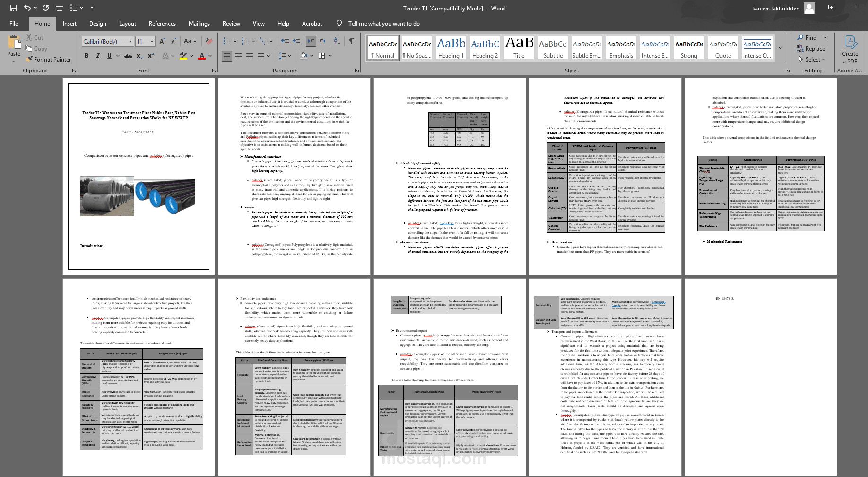Apply the Normal style
The image size is (868, 477).
click(383, 48)
